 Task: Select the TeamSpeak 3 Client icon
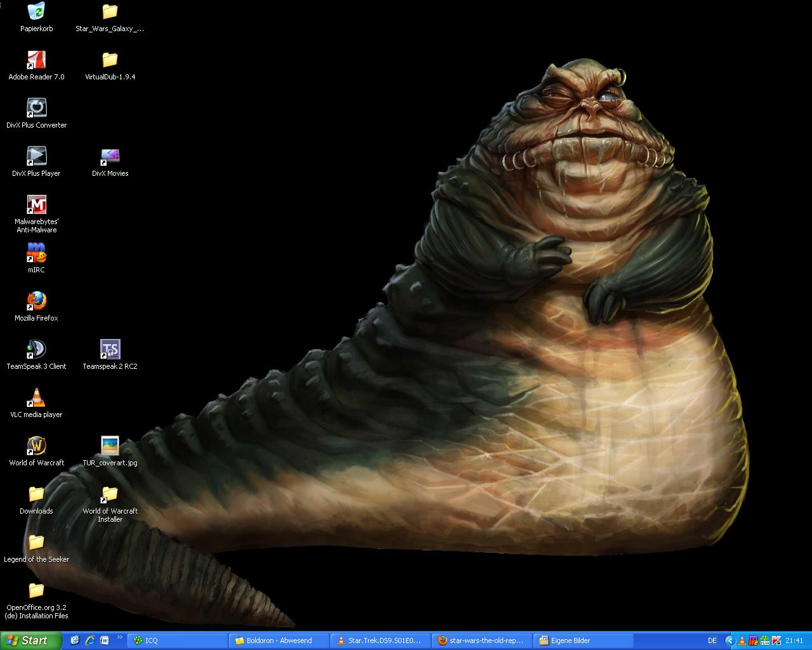pos(36,355)
